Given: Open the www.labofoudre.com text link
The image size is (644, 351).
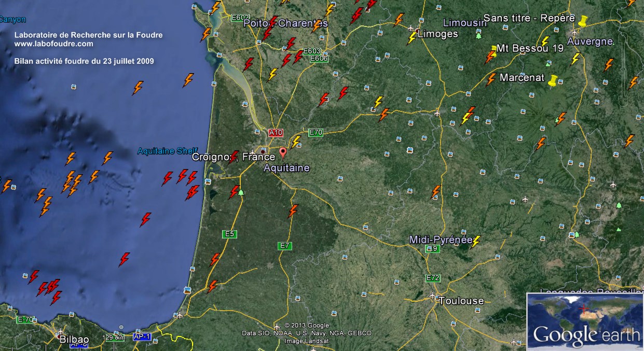Looking at the screenshot, I should coord(54,44).
